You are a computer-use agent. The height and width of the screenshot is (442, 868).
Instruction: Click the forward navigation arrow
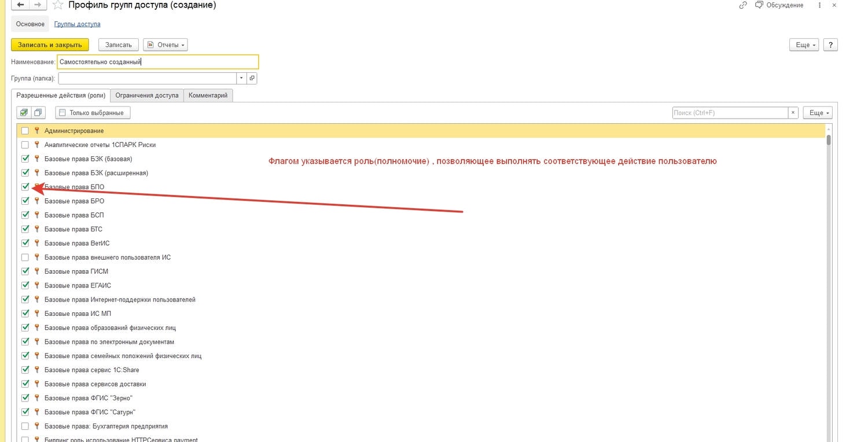tap(37, 5)
